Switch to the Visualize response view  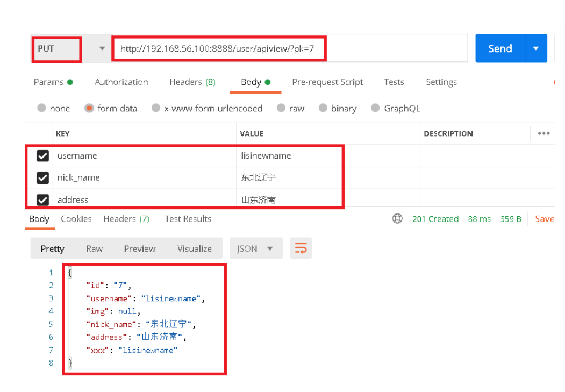[x=195, y=248]
